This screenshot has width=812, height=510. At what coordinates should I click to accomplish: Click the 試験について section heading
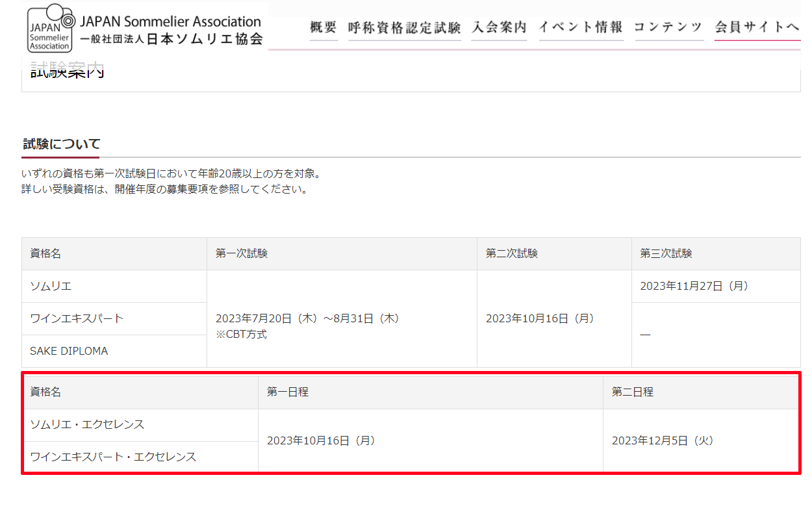click(x=62, y=144)
